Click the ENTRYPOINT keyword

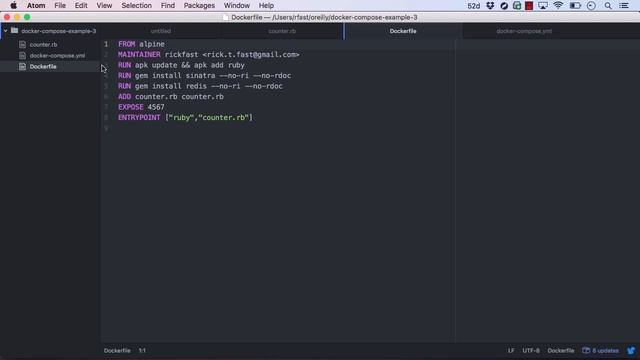[x=139, y=118]
